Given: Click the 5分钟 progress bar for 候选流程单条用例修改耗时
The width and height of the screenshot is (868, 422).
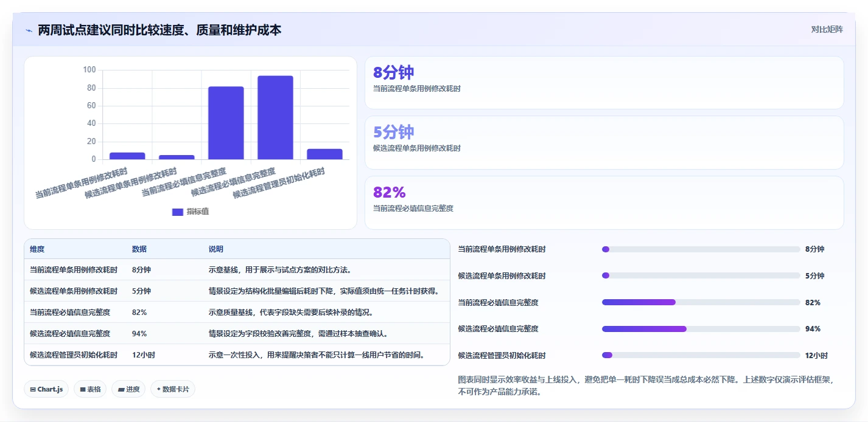Looking at the screenshot, I should [701, 275].
